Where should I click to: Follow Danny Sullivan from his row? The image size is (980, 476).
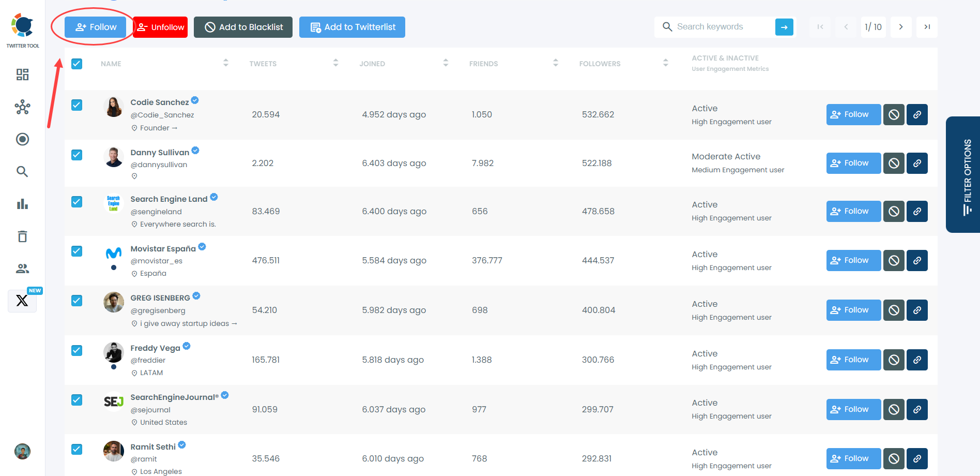(853, 163)
